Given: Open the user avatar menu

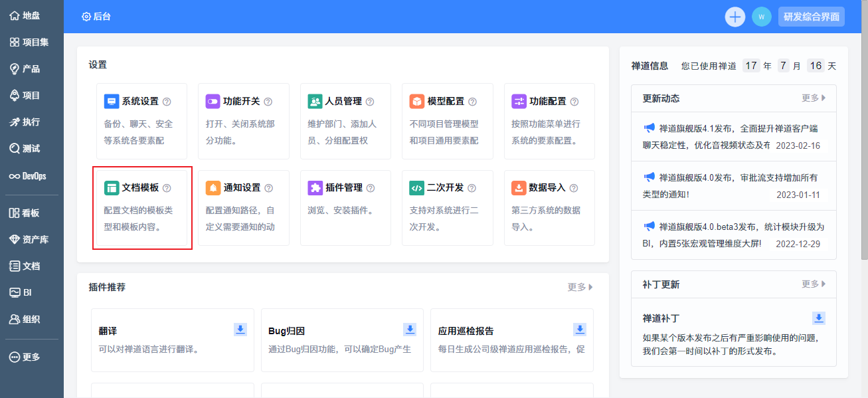Looking at the screenshot, I should [x=762, y=17].
